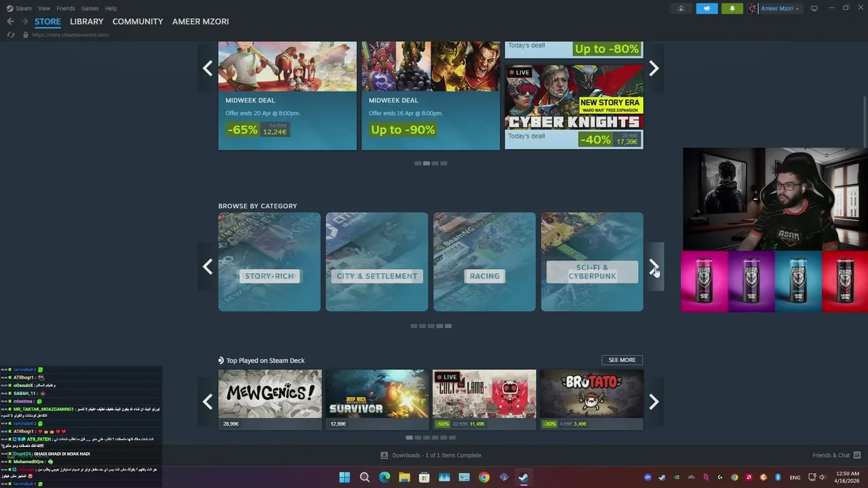The image size is (868, 488).
Task: Open the View menu
Action: click(44, 8)
